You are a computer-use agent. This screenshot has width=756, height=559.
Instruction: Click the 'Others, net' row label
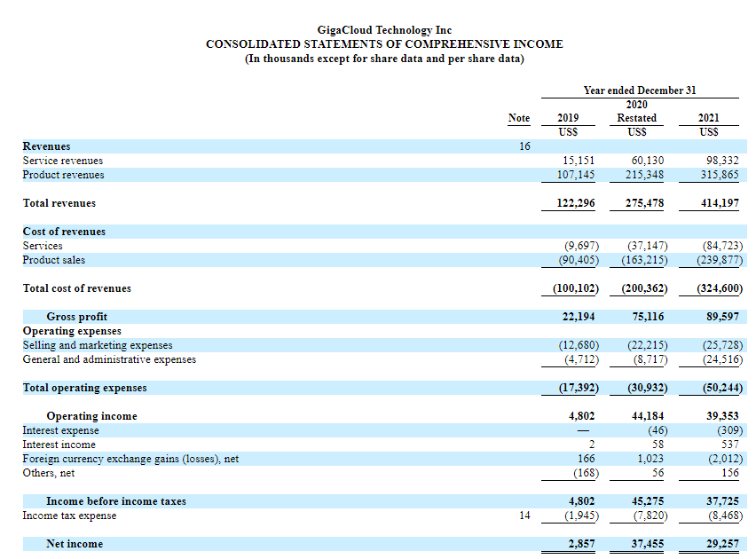[49, 473]
